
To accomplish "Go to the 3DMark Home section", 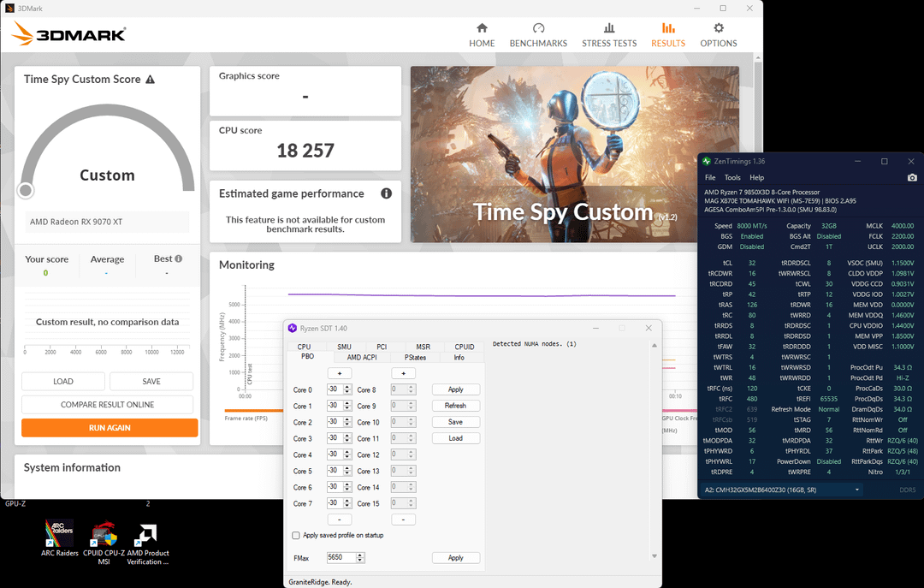I will (x=482, y=34).
